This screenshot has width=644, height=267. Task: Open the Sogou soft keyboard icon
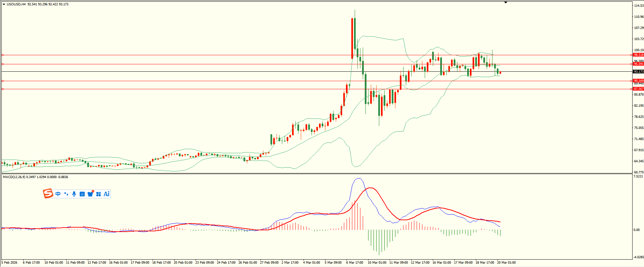(82, 194)
